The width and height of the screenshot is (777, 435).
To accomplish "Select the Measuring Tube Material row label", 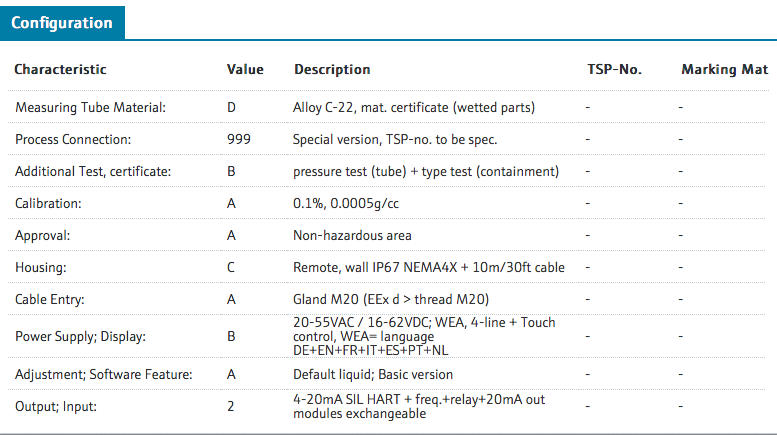I will point(91,108).
